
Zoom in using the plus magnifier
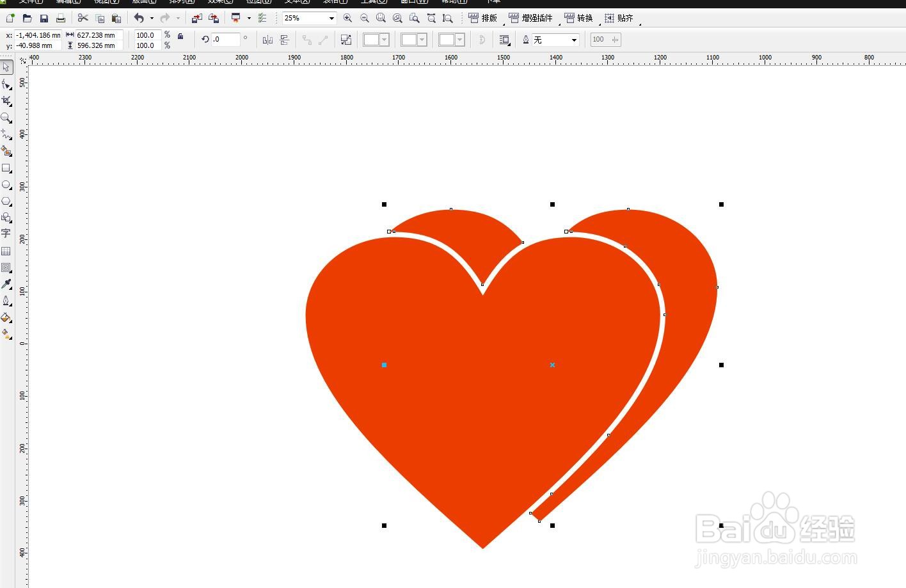(x=347, y=19)
